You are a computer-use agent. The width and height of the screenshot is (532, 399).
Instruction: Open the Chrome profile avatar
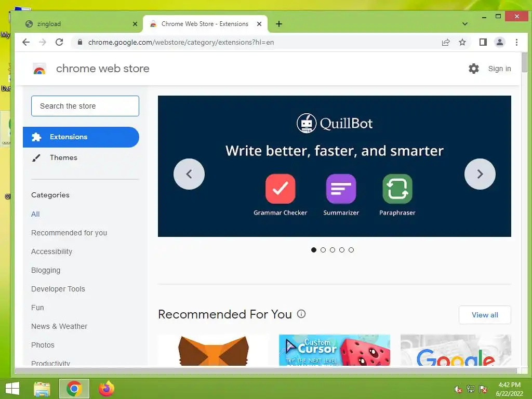[x=499, y=42]
